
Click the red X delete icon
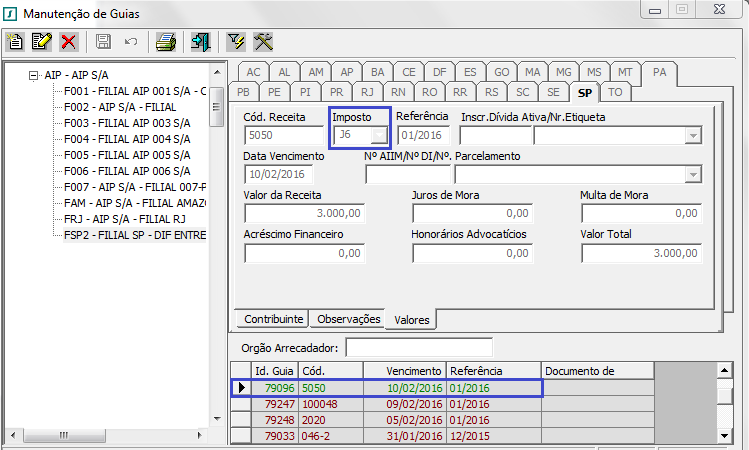coord(68,42)
